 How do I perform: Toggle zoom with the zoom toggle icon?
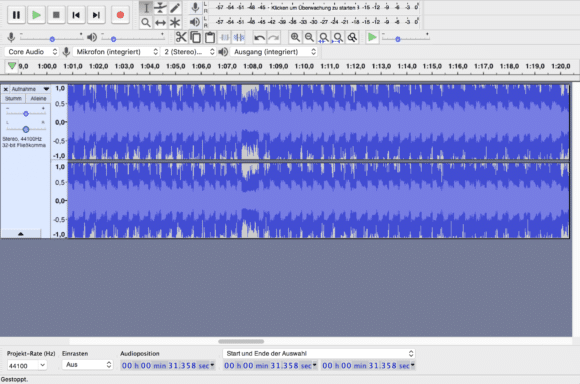pyautogui.click(x=352, y=37)
